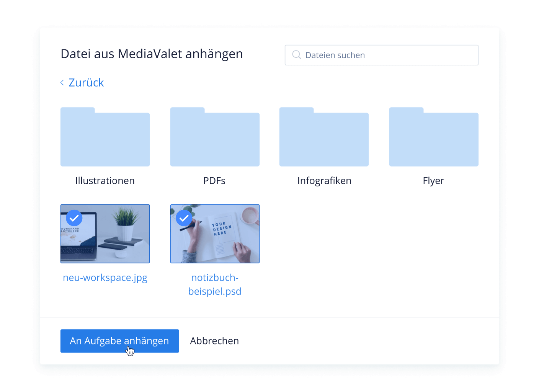Click the Flyer folder label
539x392 pixels.
pos(433,181)
